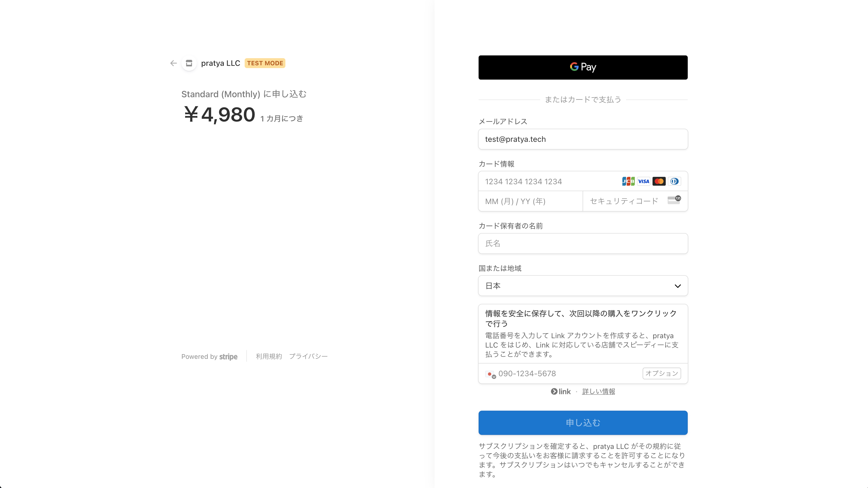Click the Diners Club card icon
The image size is (868, 488).
[674, 181]
